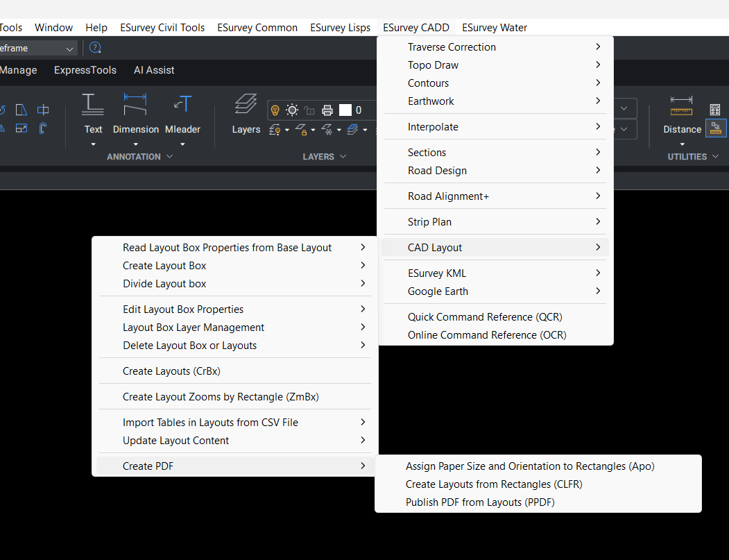Expand the Text dropdown arrow
The image size is (729, 560).
tap(93, 144)
